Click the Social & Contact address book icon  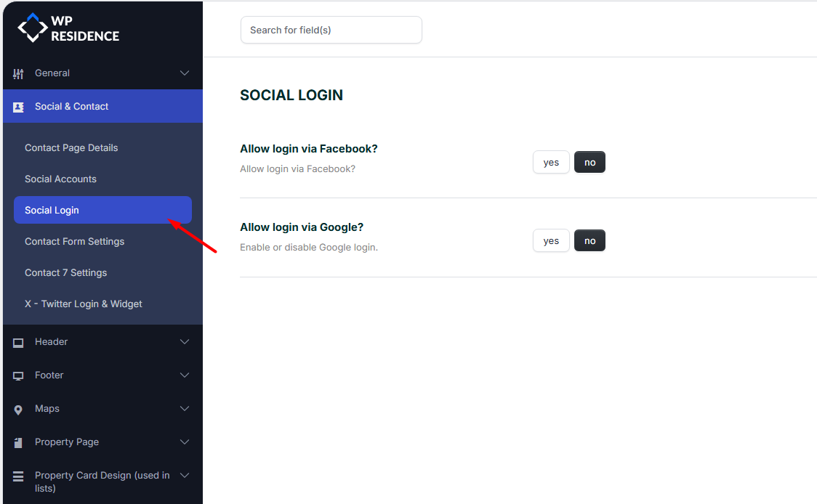(x=18, y=107)
